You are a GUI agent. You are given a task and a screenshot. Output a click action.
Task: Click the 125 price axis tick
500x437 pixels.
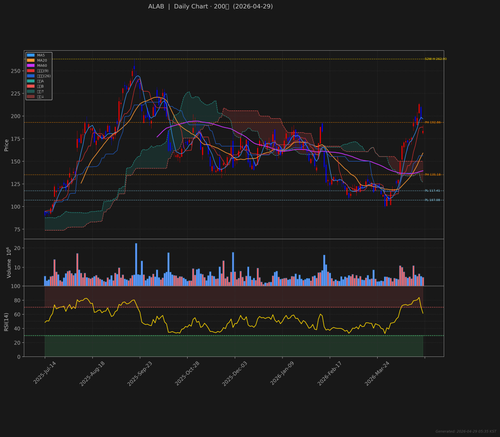(15, 184)
